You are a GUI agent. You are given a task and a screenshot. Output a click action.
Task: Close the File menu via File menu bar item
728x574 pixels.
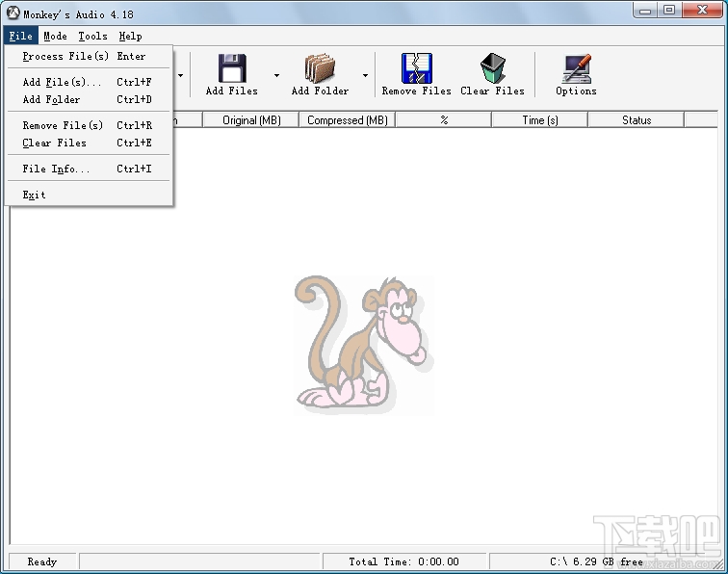pos(21,36)
